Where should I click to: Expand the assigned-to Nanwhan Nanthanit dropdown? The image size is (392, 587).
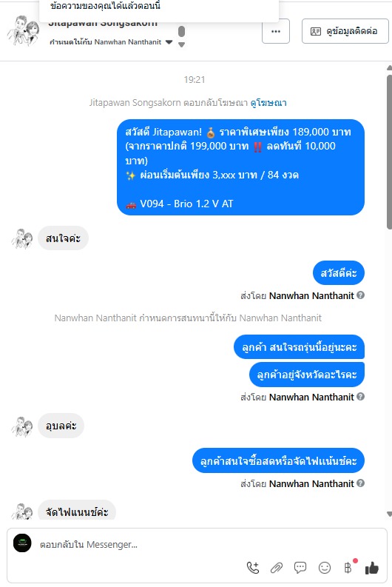click(169, 42)
